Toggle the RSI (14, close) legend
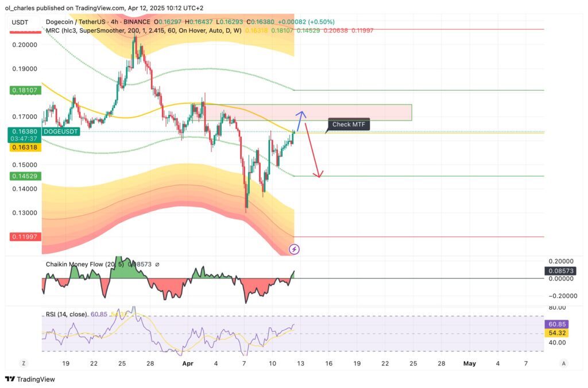This screenshot has height=388, width=588. pyautogui.click(x=66, y=315)
